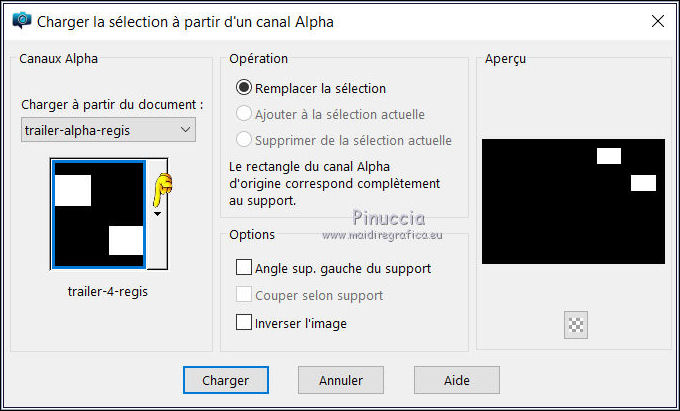Open help with the Aide button
The height and width of the screenshot is (411, 680).
pyautogui.click(x=456, y=380)
